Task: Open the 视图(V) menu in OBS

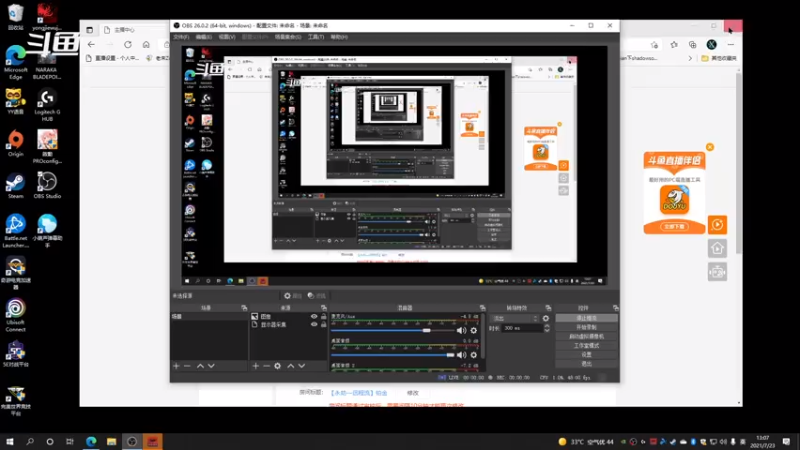Action: pyautogui.click(x=227, y=37)
